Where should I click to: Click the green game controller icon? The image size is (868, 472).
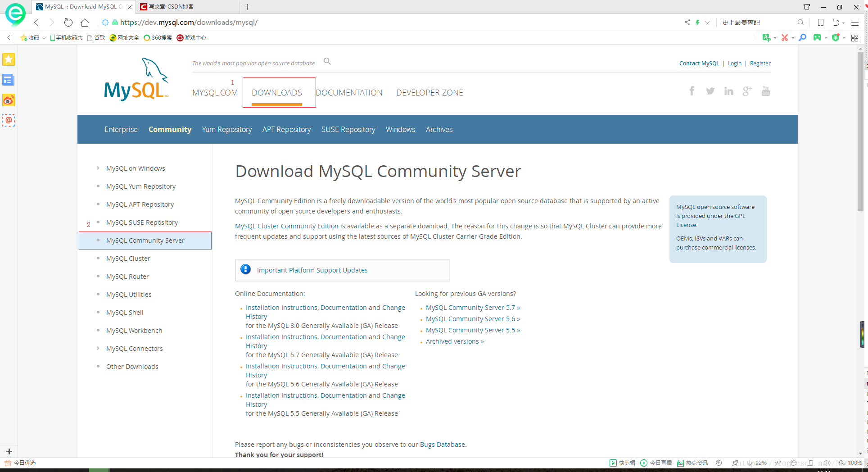pyautogui.click(x=817, y=37)
